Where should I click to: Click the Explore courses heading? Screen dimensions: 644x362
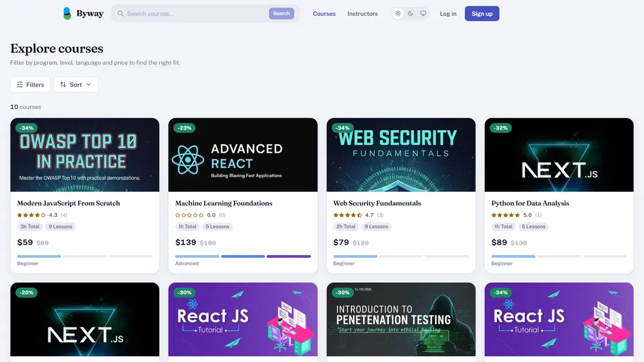tap(57, 48)
